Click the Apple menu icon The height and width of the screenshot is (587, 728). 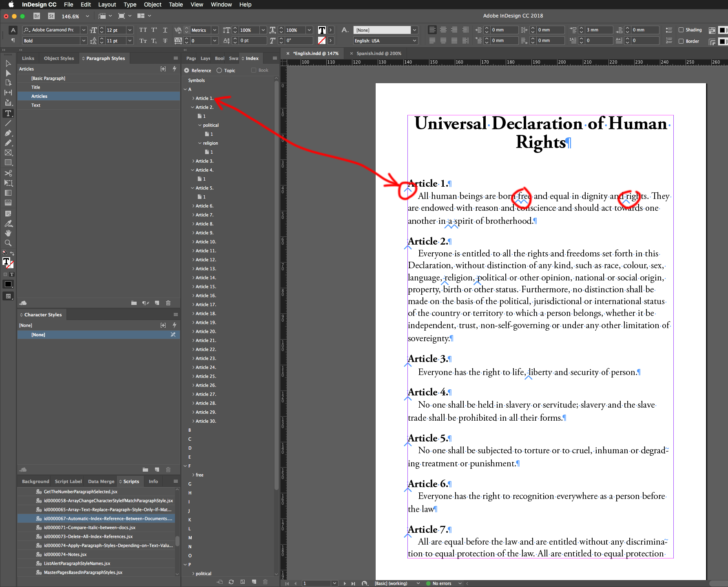[x=11, y=4]
